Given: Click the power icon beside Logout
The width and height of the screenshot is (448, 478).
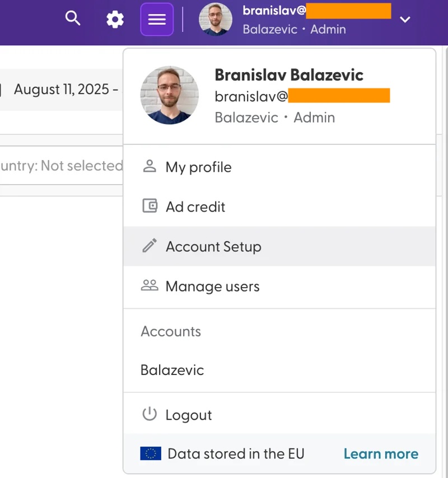Looking at the screenshot, I should (x=150, y=414).
